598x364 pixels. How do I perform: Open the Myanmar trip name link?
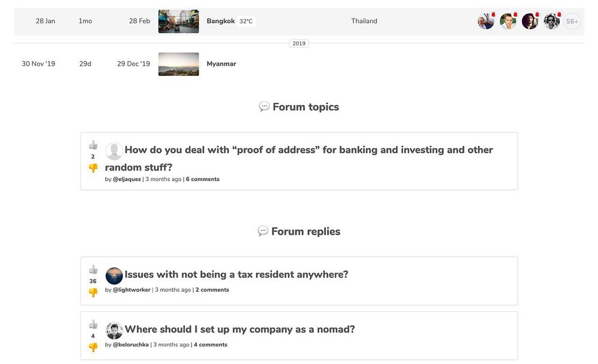coord(221,64)
